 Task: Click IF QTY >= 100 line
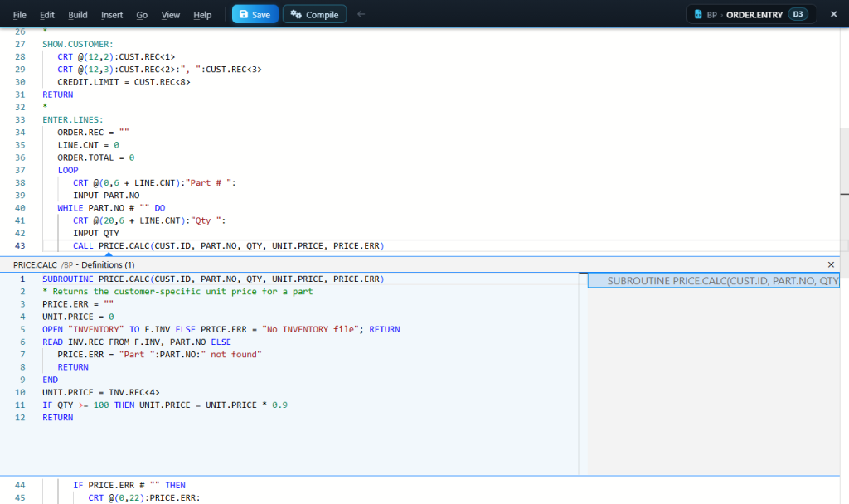point(165,405)
